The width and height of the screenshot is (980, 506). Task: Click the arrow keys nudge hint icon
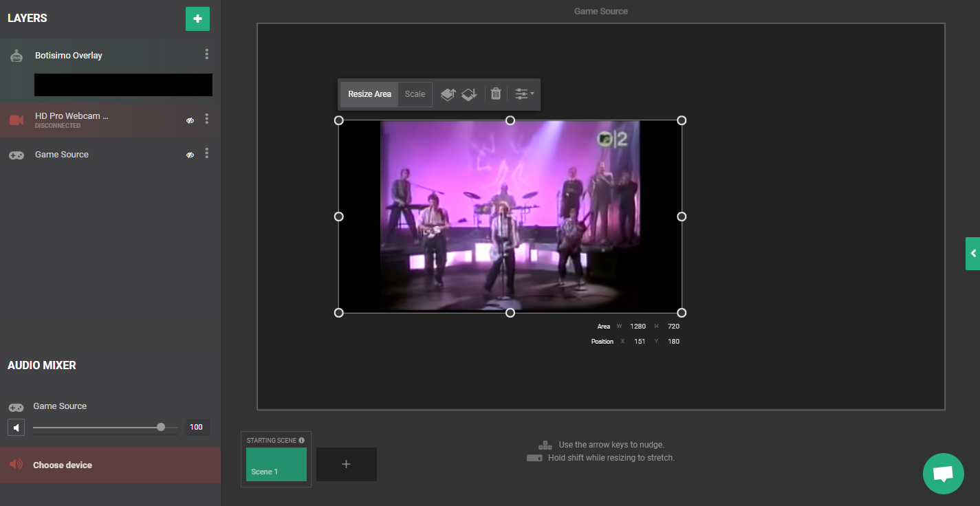[x=545, y=445]
